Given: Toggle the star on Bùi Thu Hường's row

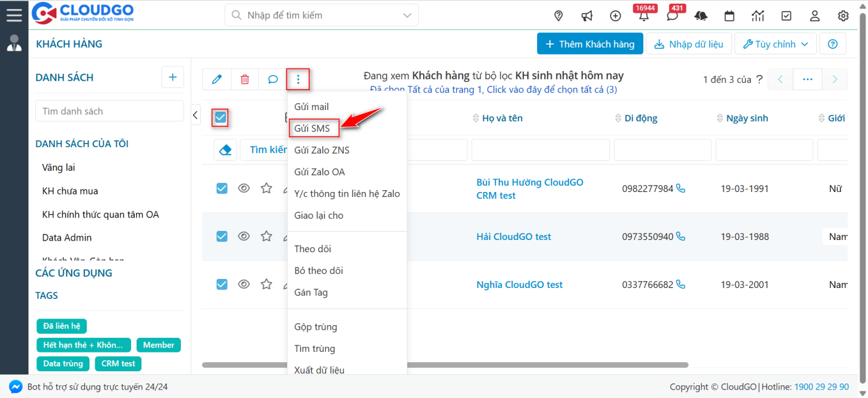Looking at the screenshot, I should [266, 188].
